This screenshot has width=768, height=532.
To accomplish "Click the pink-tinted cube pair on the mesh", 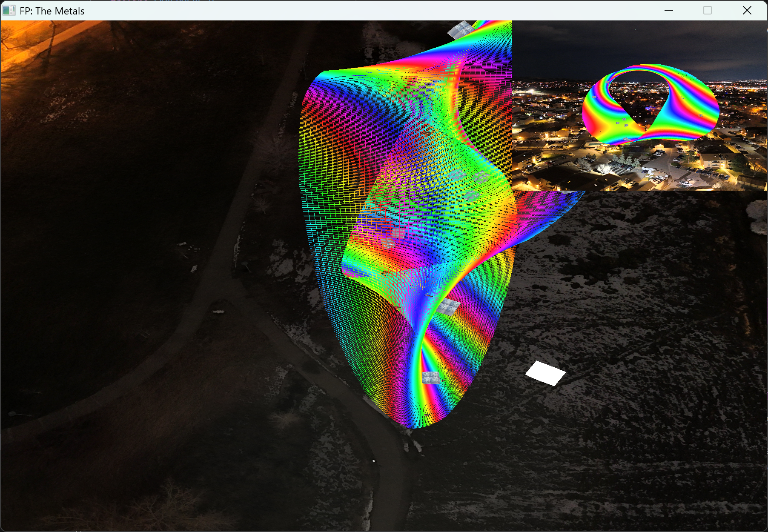I will [393, 238].
